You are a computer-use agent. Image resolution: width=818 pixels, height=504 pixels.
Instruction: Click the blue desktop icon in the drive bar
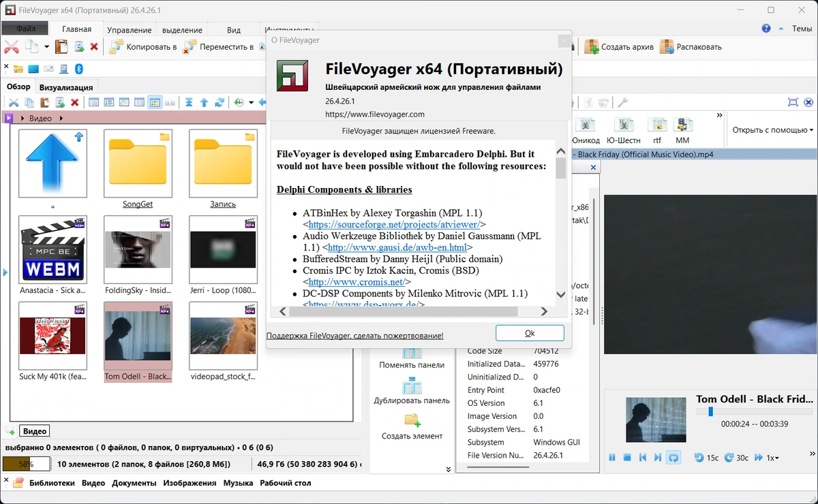33,69
